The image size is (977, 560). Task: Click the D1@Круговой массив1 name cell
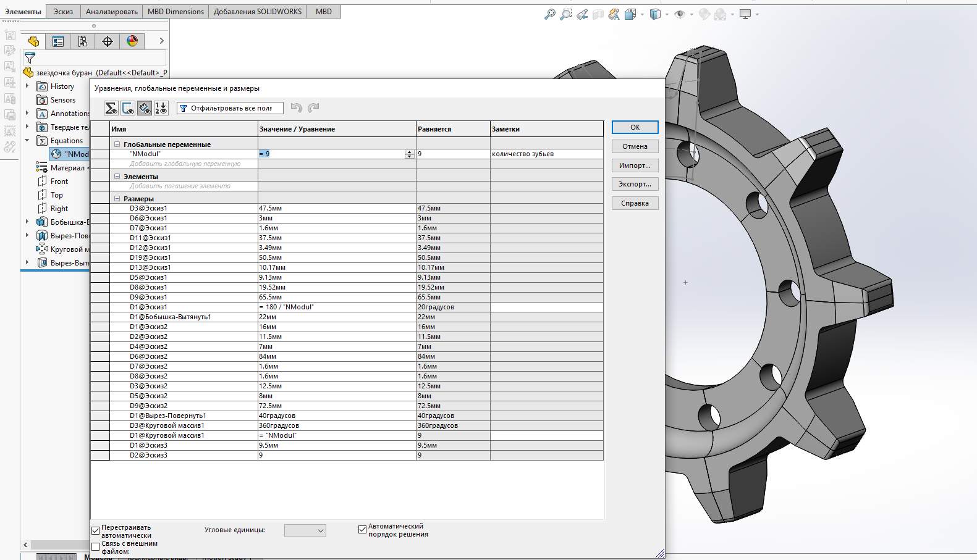(x=184, y=435)
